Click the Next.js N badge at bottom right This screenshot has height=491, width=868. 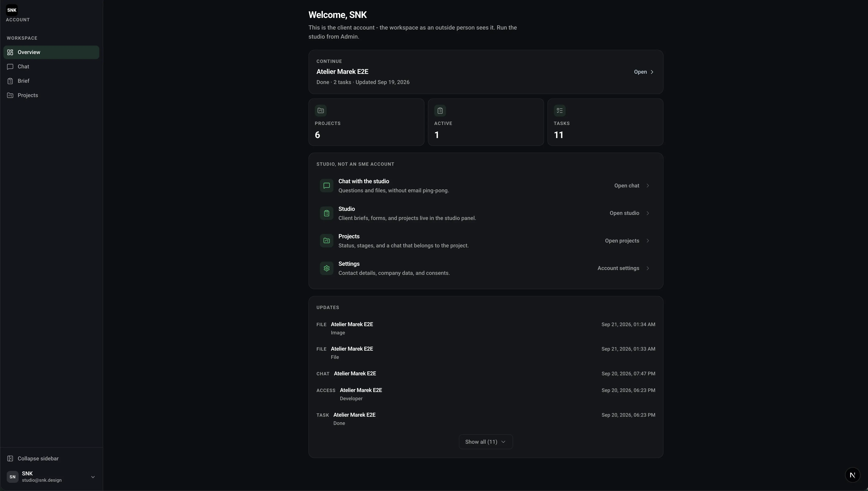coord(853,475)
